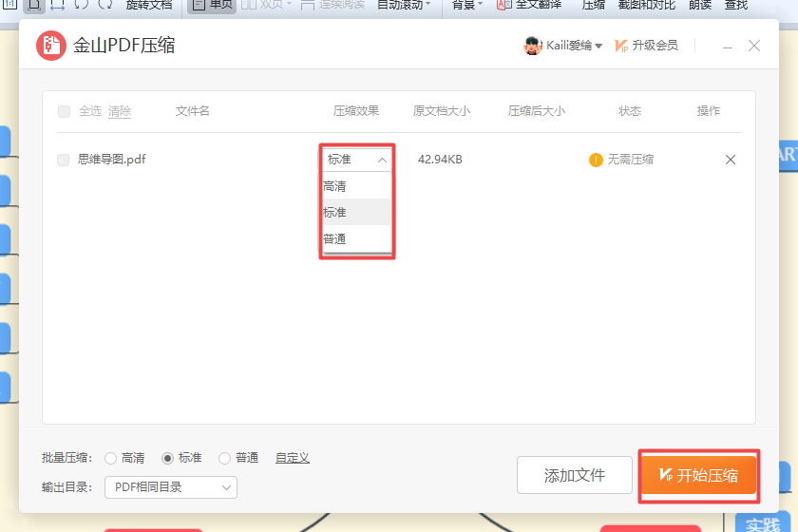Click the Kingsoft PDF compress logo icon
This screenshot has width=798, height=532.
(51, 46)
